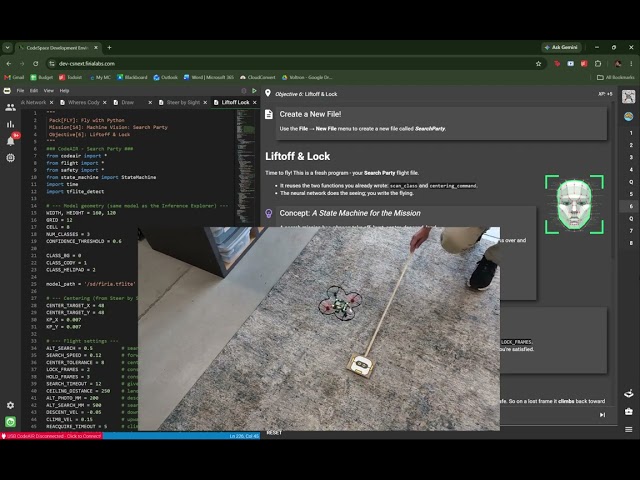Open the Help menu

point(64,91)
